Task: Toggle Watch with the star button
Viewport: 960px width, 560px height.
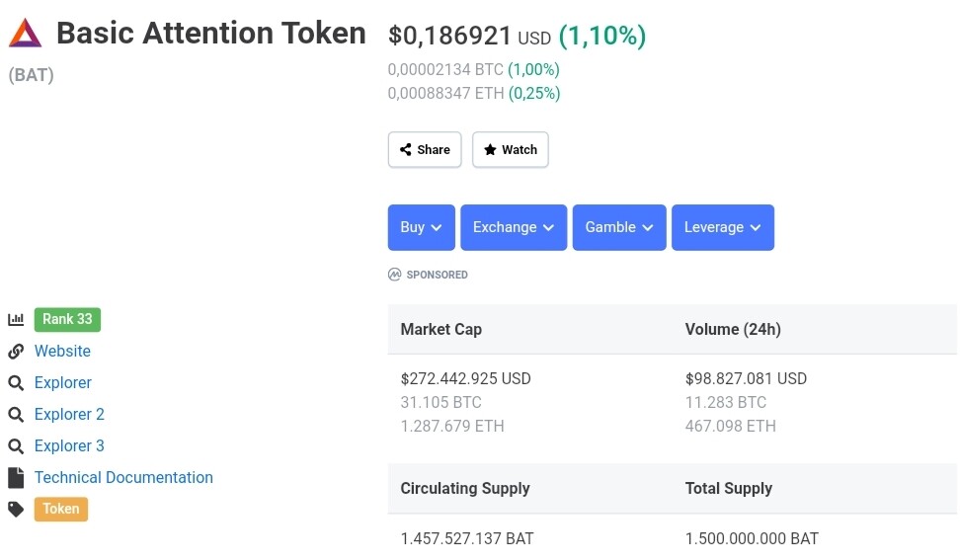Action: [x=511, y=150]
